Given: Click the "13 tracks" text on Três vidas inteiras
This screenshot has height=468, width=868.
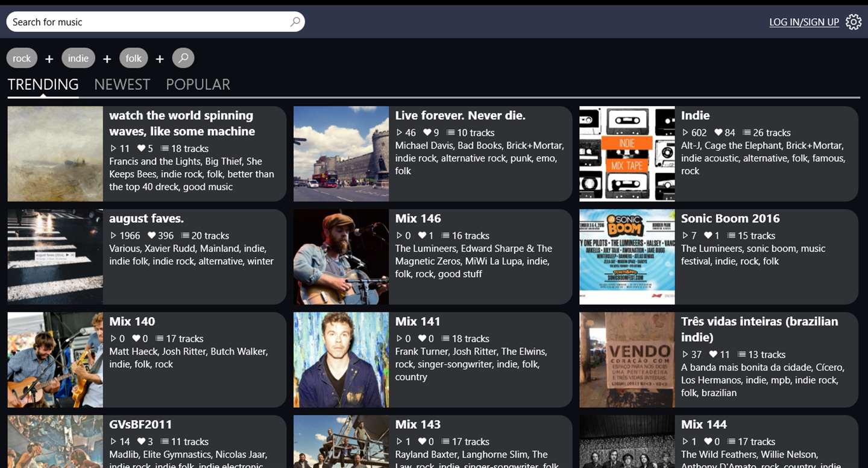Looking at the screenshot, I should (x=767, y=355).
